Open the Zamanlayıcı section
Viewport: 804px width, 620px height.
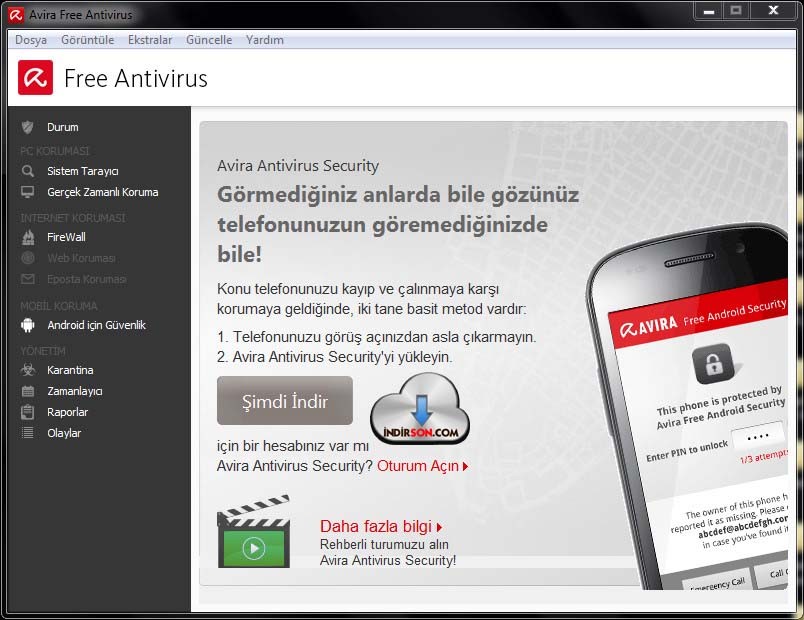click(x=74, y=391)
